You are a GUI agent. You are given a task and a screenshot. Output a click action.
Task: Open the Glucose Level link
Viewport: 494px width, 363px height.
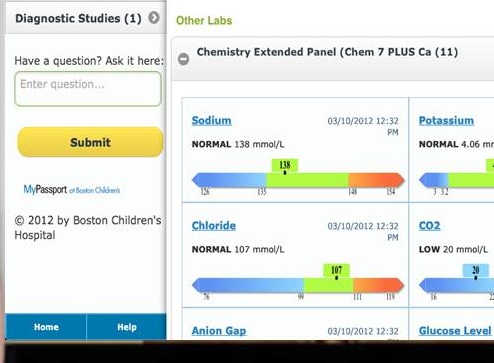pyautogui.click(x=455, y=331)
